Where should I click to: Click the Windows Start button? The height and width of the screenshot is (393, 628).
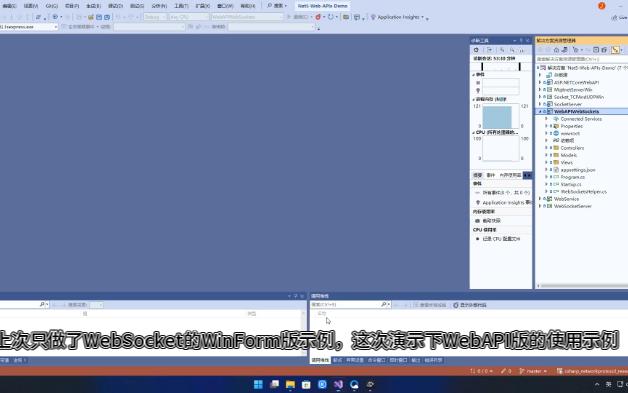[x=258, y=385]
